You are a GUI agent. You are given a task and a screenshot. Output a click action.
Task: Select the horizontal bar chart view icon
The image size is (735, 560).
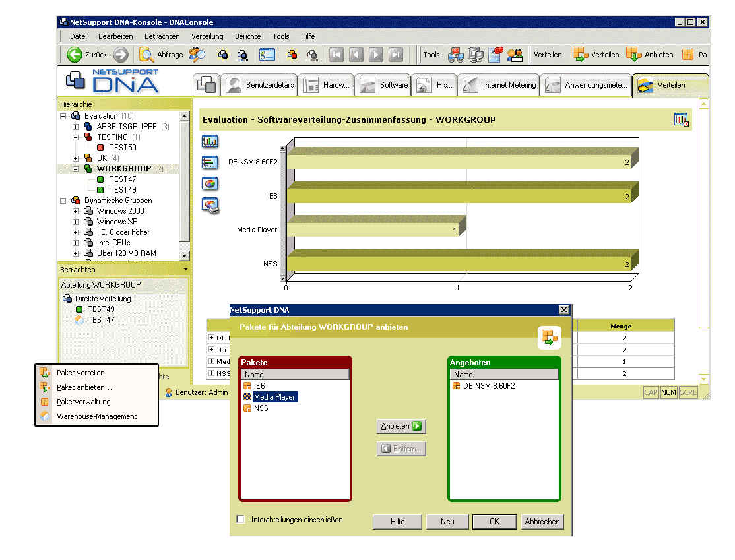[210, 162]
